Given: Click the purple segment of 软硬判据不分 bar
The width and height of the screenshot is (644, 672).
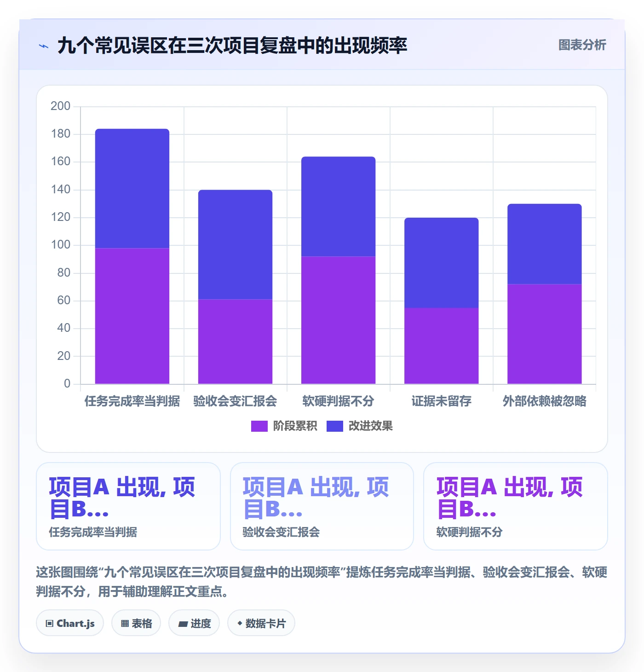Looking at the screenshot, I should click(338, 320).
